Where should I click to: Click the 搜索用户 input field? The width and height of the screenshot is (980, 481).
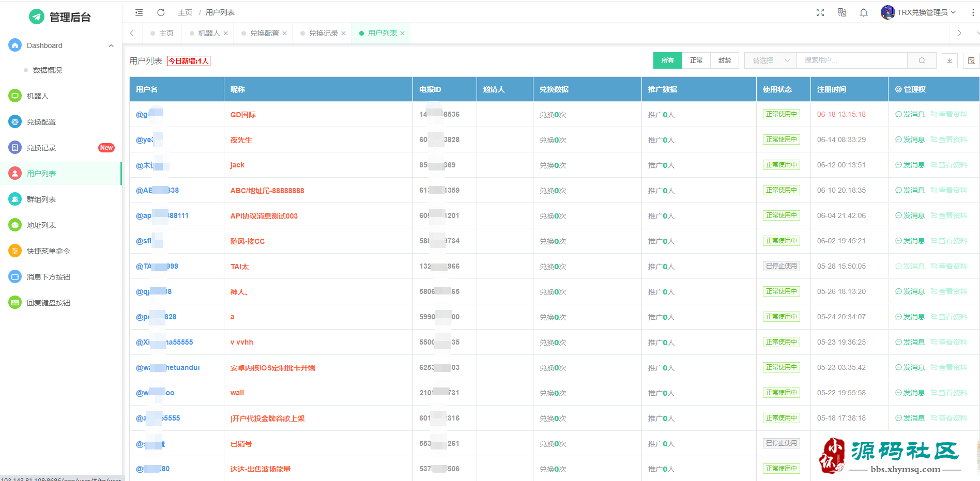(852, 60)
